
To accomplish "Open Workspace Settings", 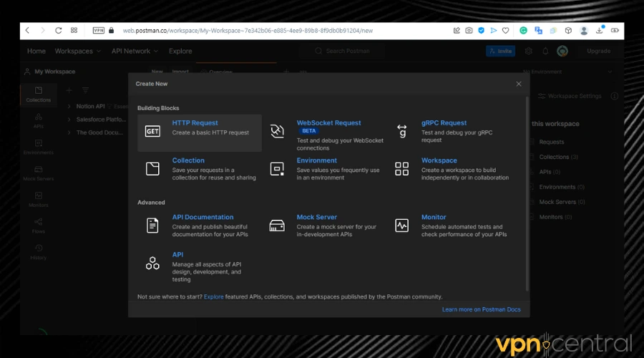I will click(570, 96).
